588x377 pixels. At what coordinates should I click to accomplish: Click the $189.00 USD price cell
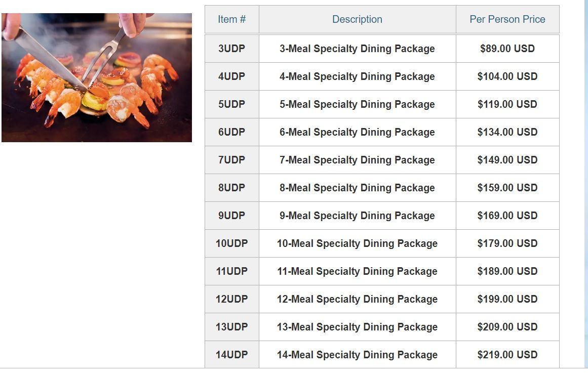[x=507, y=271]
